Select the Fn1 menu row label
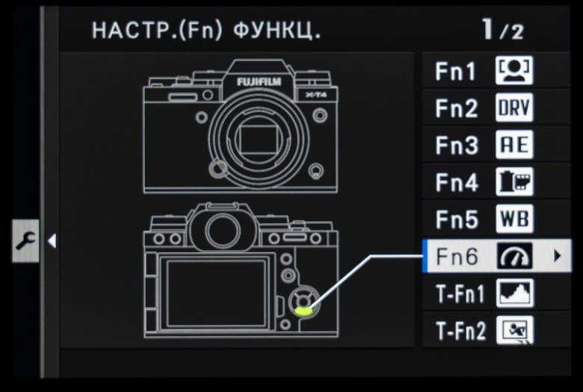The image size is (583, 392). pyautogui.click(x=455, y=71)
